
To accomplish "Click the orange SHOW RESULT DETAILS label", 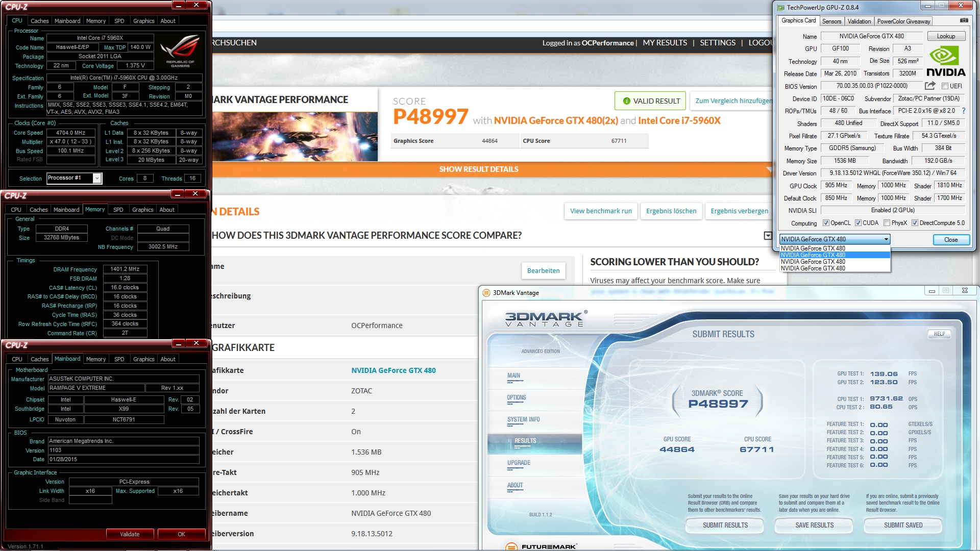I will (x=479, y=169).
